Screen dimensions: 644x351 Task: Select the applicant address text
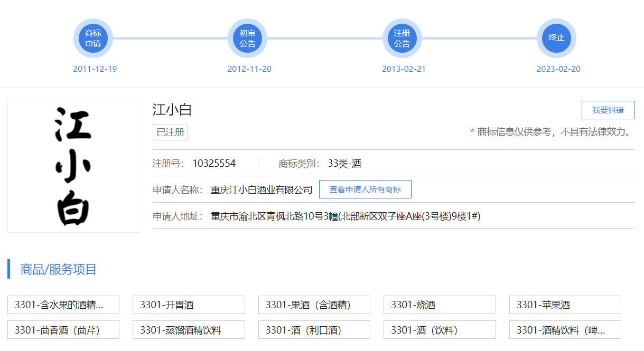point(346,216)
